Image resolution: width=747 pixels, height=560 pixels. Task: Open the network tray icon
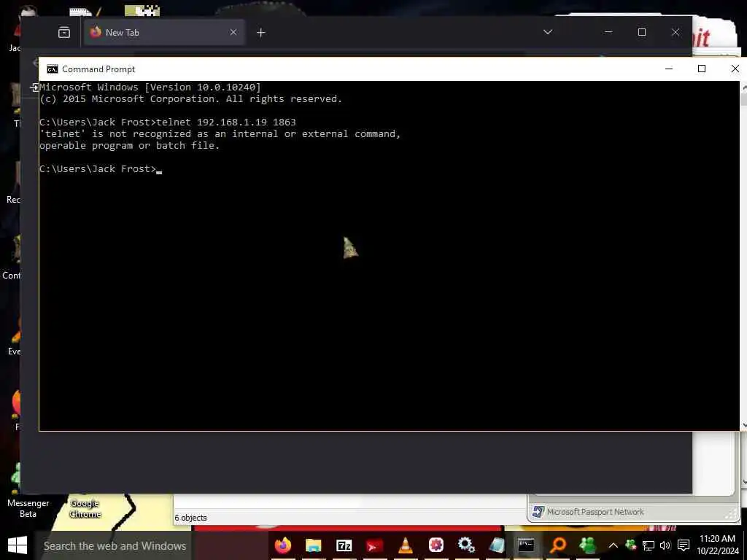(648, 545)
